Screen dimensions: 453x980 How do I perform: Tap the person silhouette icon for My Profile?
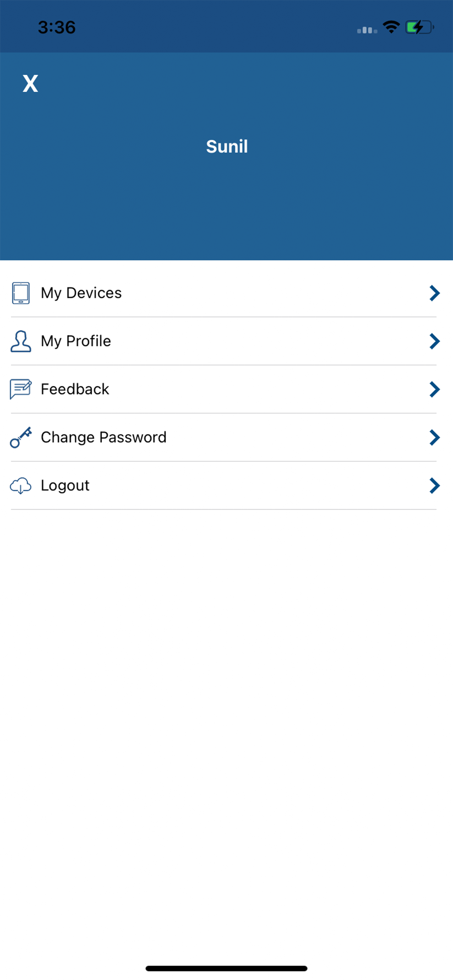20,341
